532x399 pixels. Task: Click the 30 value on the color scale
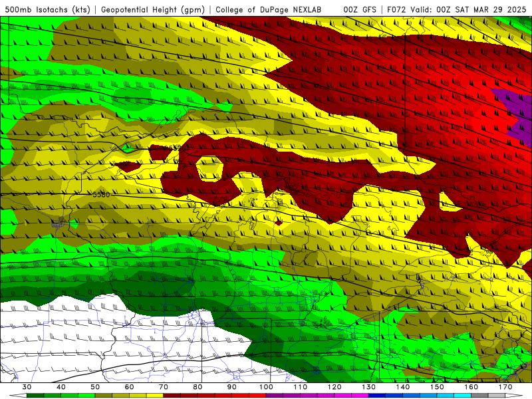tap(27, 387)
